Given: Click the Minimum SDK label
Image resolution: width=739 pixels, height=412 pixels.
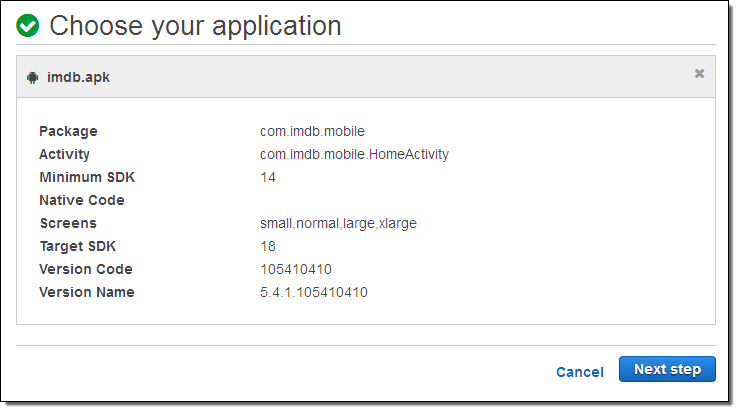Looking at the screenshot, I should point(86,177).
